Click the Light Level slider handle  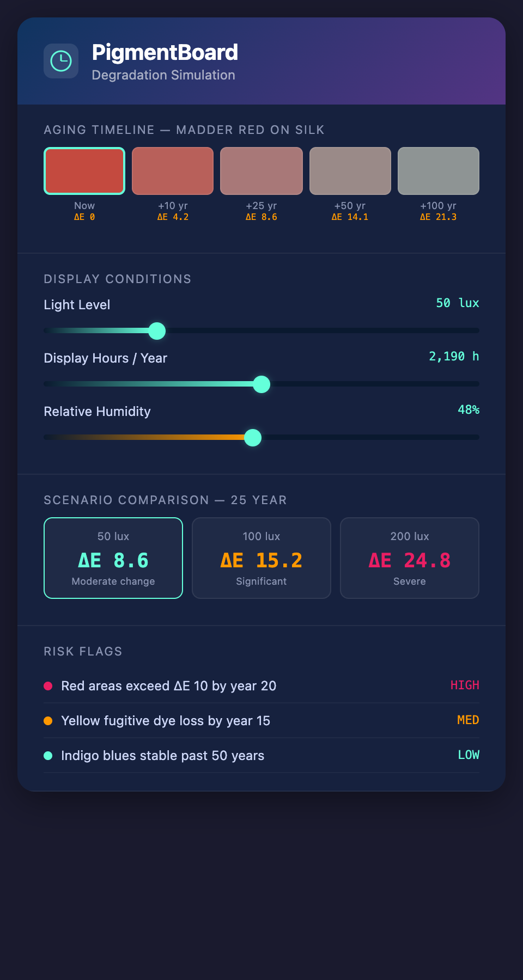coord(157,330)
